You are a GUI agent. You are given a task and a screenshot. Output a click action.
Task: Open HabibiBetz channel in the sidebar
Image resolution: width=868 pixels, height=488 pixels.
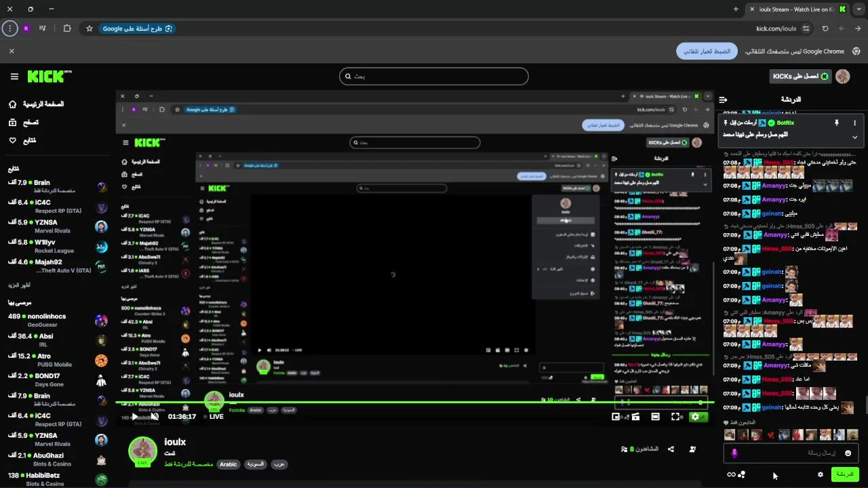(57, 479)
